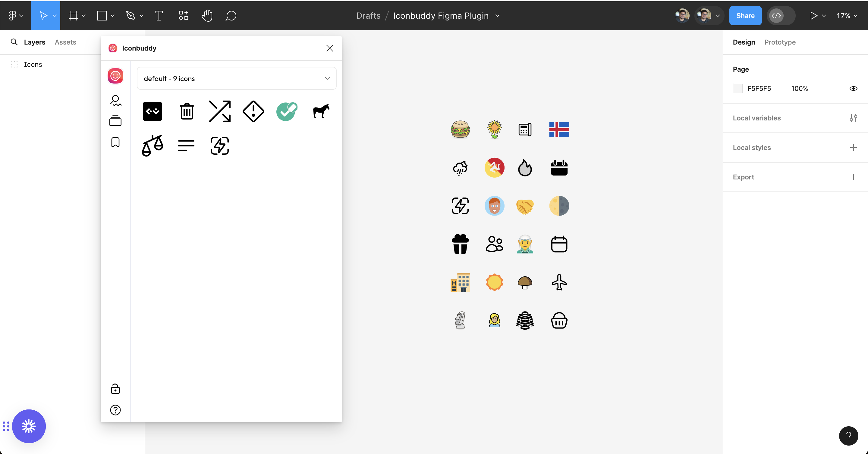This screenshot has width=868, height=454.
Task: Select the shopping basket icon on canvas
Action: 559,320
